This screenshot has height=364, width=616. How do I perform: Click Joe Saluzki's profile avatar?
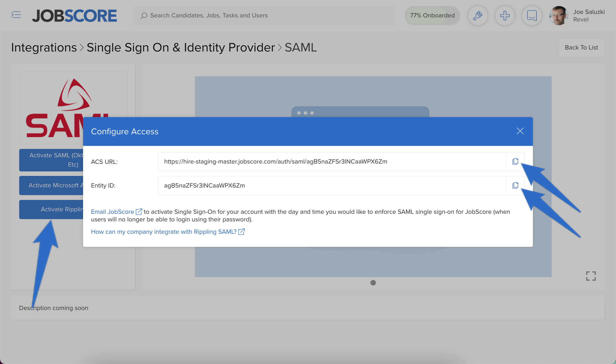pyautogui.click(x=559, y=16)
